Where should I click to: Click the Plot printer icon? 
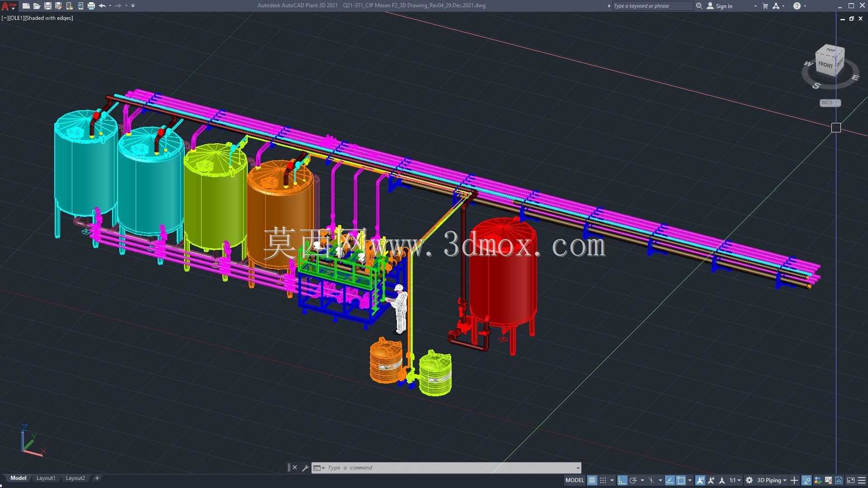(91, 6)
